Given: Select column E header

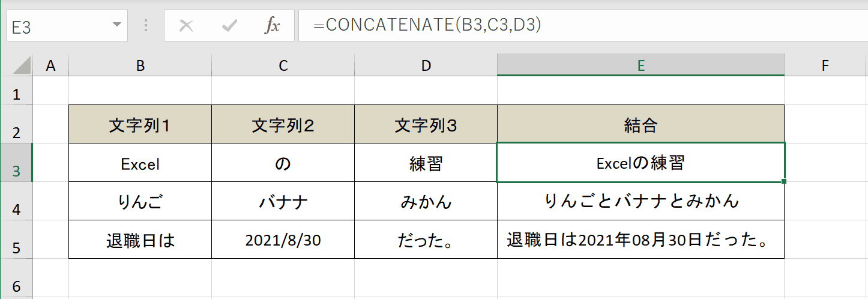Looking at the screenshot, I should (x=641, y=65).
